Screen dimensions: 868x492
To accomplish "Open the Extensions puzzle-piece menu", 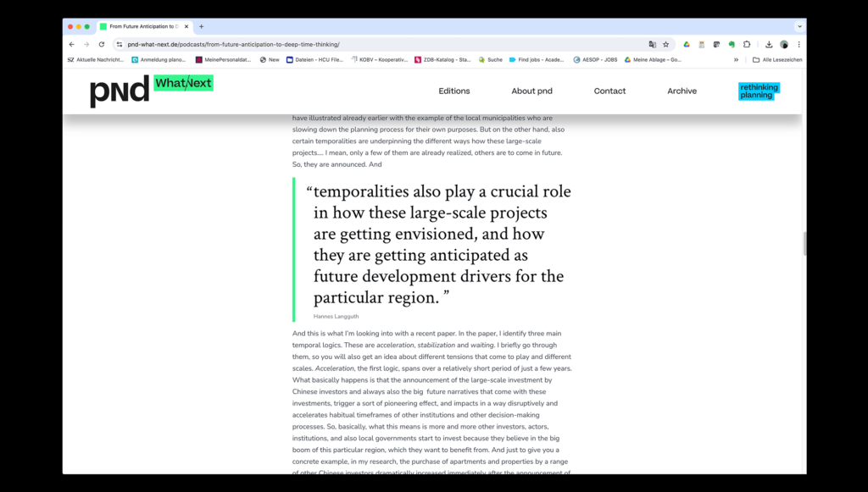I will click(747, 44).
